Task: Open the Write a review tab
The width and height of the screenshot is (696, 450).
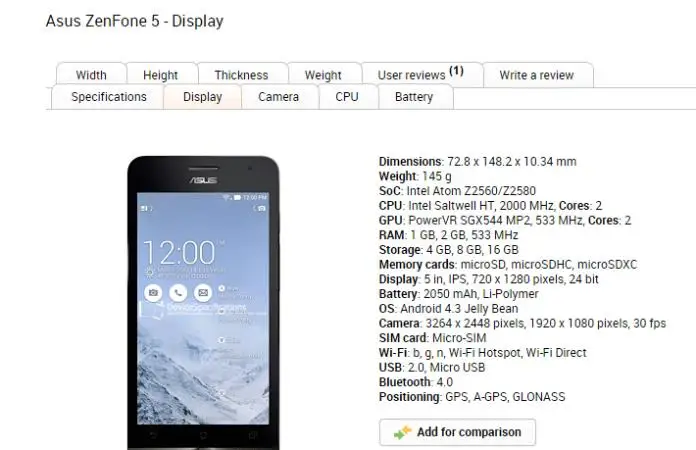Action: (537, 75)
